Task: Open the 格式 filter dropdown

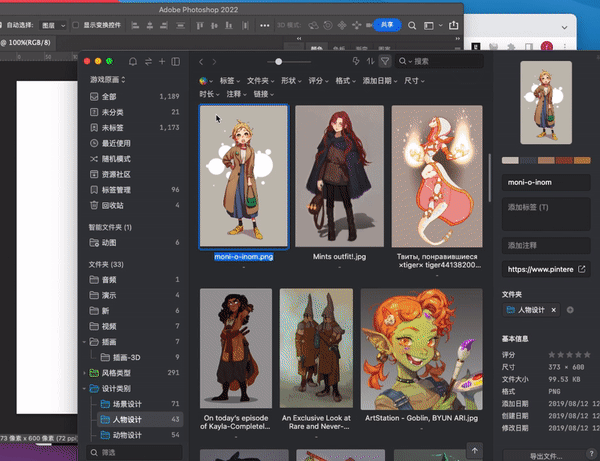Action: click(346, 81)
